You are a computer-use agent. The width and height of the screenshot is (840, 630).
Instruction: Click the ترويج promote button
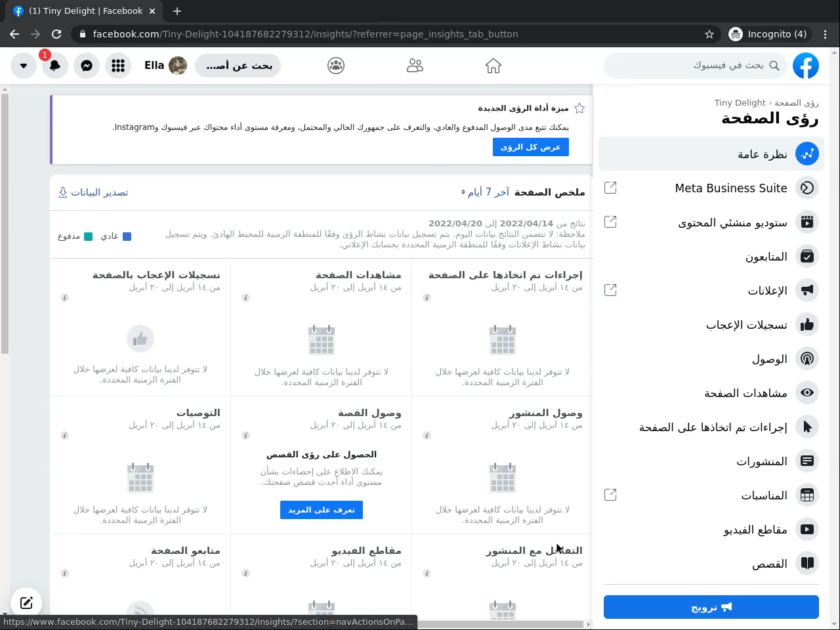(711, 607)
